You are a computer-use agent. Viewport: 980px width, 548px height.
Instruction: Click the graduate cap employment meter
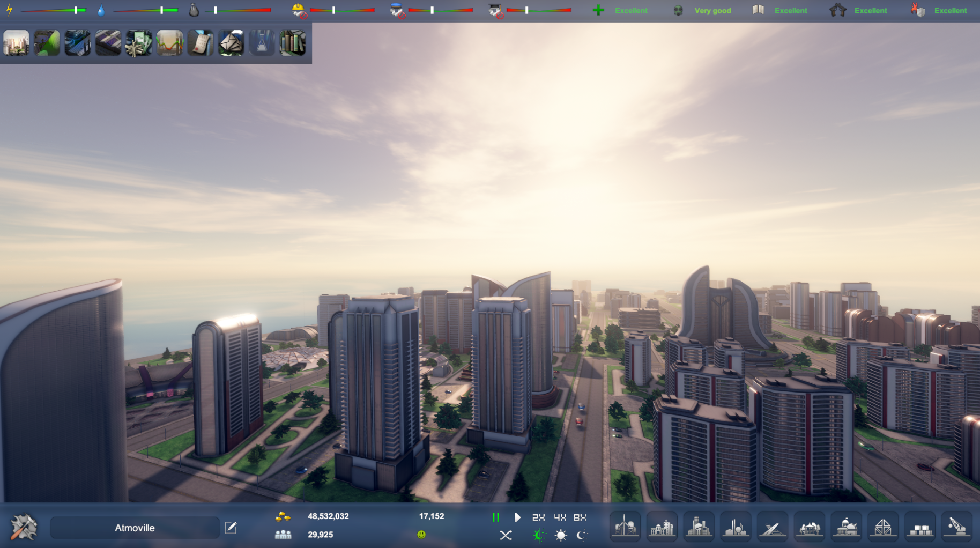[x=530, y=10]
